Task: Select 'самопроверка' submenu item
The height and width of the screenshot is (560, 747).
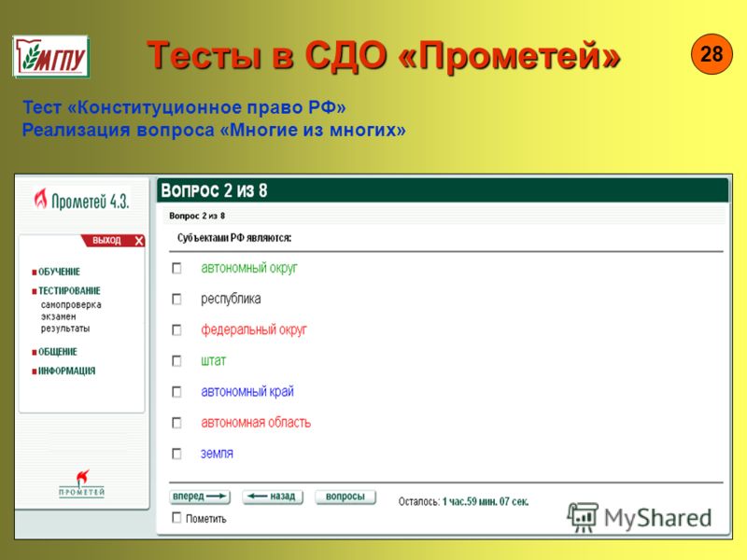Action: point(71,305)
